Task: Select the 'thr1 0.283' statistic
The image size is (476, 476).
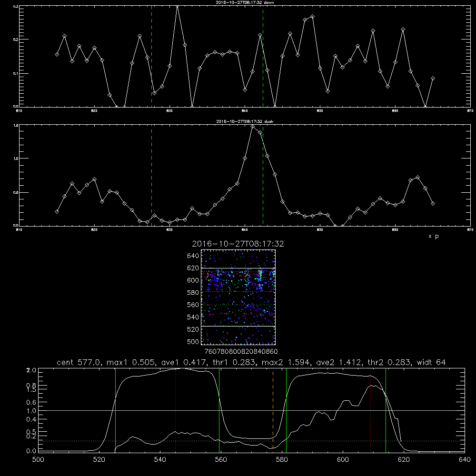Action: [x=233, y=362]
